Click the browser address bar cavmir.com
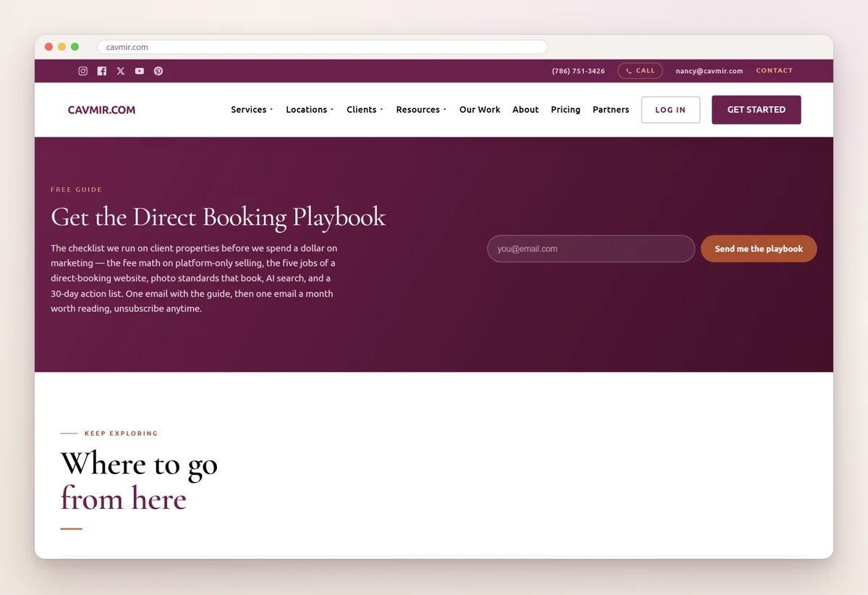This screenshot has height=595, width=868. 323,47
